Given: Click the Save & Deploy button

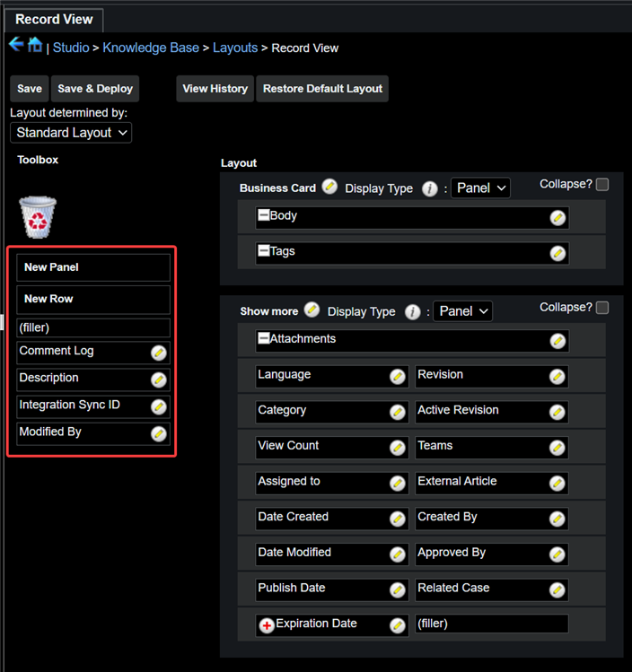Looking at the screenshot, I should pos(95,89).
